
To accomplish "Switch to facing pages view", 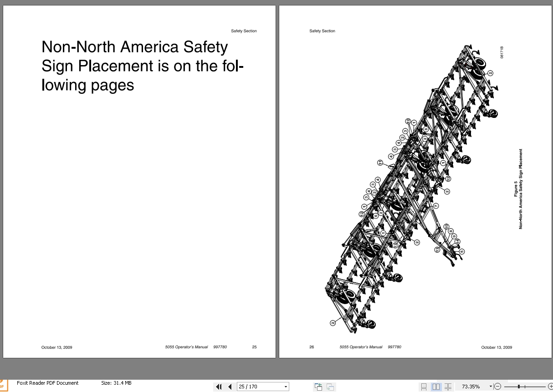I will [x=436, y=387].
